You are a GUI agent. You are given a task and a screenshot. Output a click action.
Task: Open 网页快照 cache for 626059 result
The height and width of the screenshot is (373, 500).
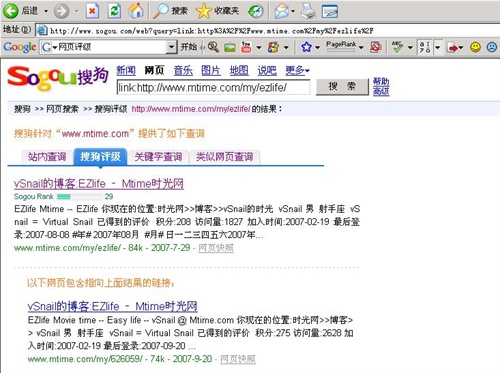pyautogui.click(x=238, y=359)
